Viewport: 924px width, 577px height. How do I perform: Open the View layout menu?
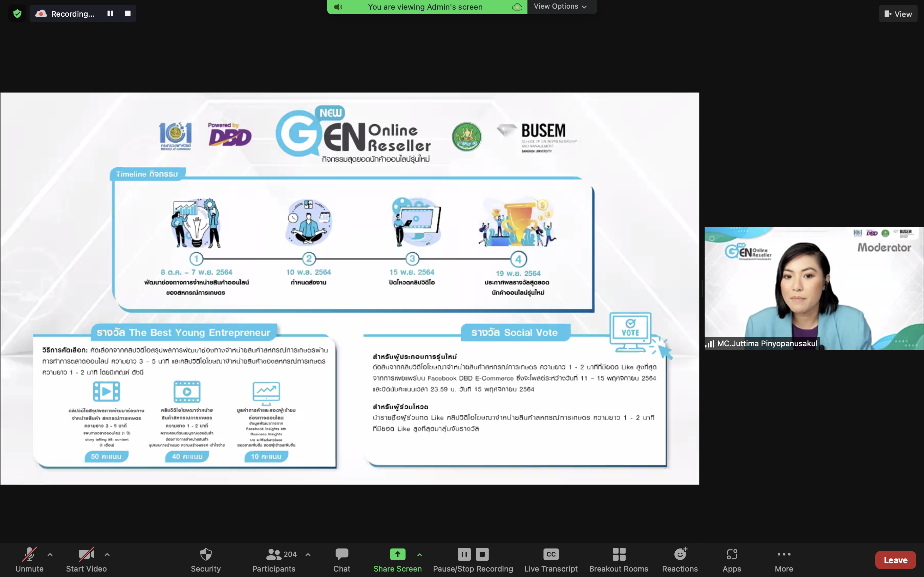(x=898, y=14)
